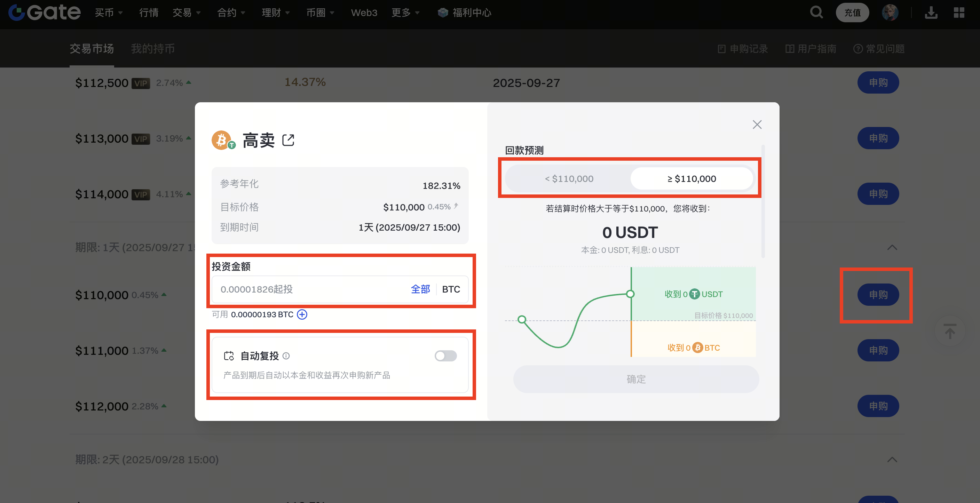Screen dimensions: 980x503
Task: Open the grid apps menu icon
Action: point(959,13)
